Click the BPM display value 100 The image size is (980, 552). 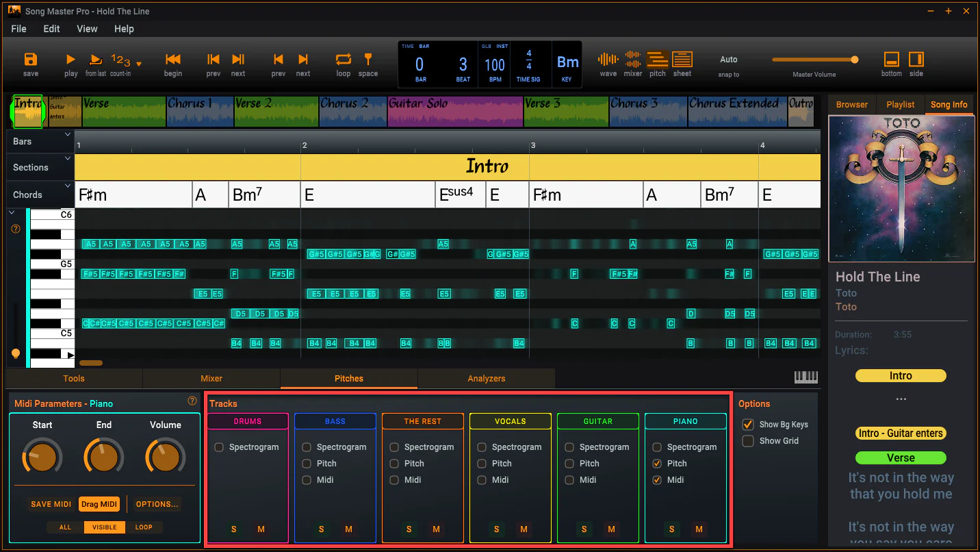pos(495,65)
